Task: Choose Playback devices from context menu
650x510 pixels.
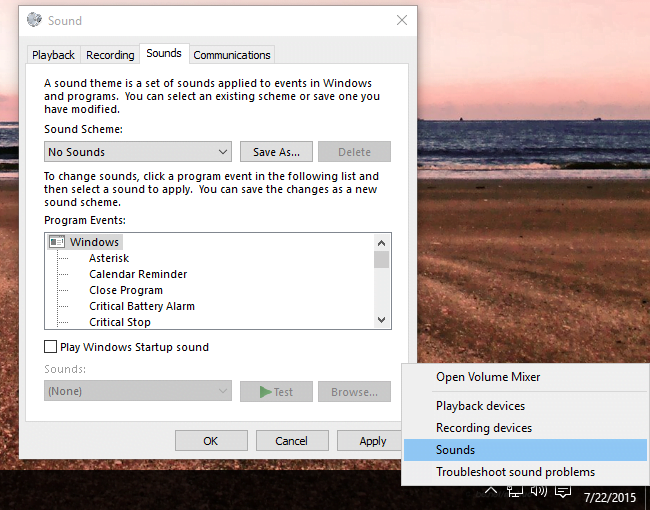Action: [x=525, y=406]
